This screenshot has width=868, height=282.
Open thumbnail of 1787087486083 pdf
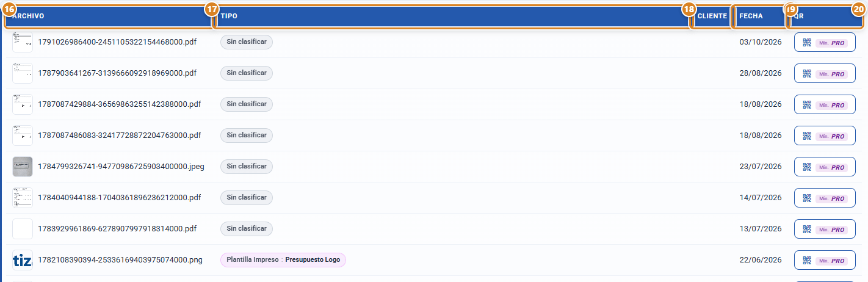point(23,136)
